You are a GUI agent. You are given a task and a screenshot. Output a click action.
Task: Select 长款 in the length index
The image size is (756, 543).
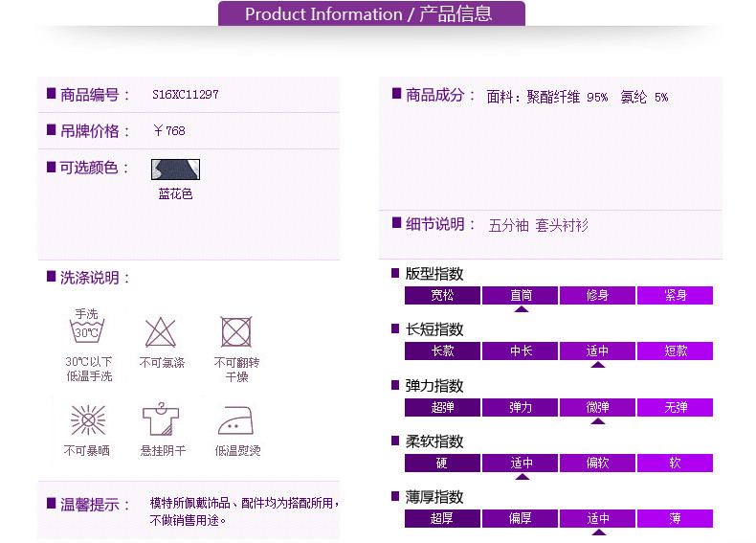[443, 351]
